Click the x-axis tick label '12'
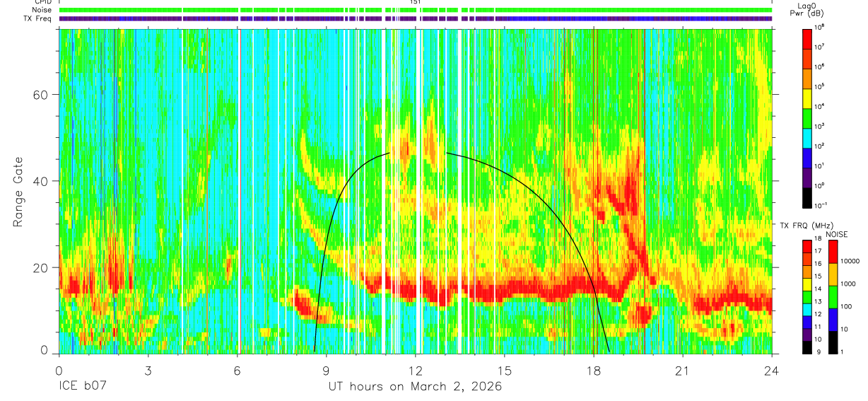This screenshot has height=401, width=868. coord(416,371)
